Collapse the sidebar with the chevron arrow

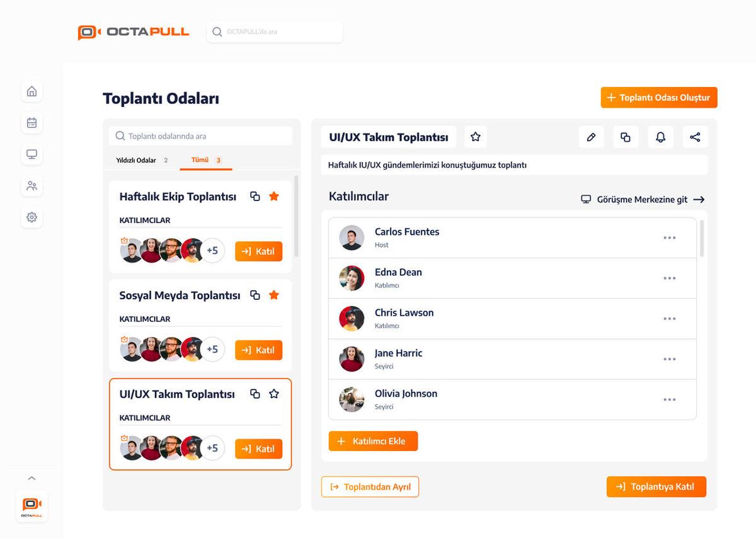click(x=31, y=478)
